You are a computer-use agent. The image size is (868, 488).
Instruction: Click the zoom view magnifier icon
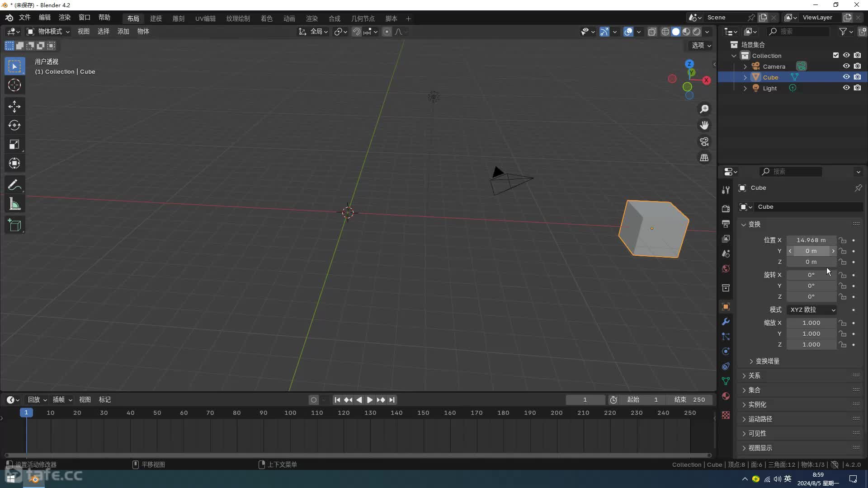(704, 109)
